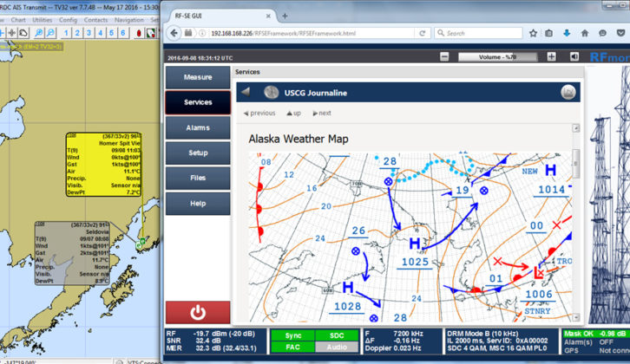Zoom out with the TV32 minus magnifier
The height and width of the screenshot is (364, 630).
pos(50,33)
